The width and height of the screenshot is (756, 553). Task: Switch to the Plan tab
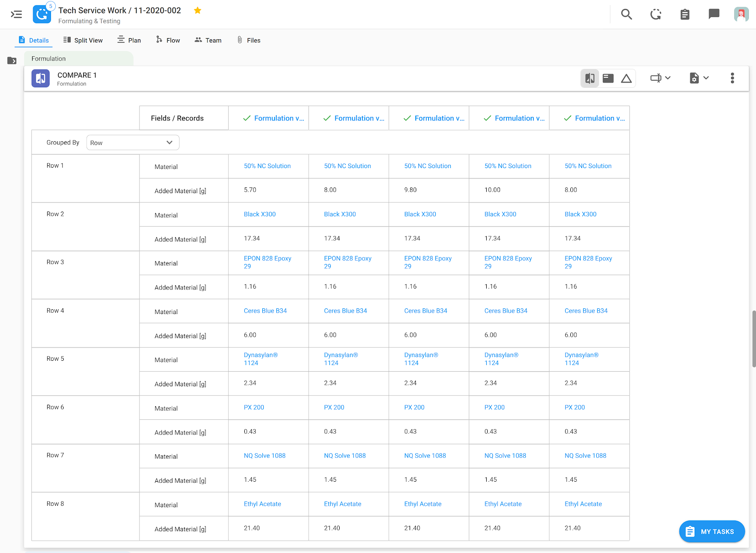(129, 40)
